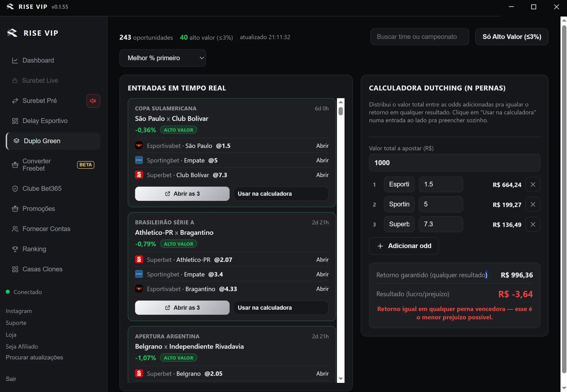Click the Dashboard chart icon
The width and height of the screenshot is (567, 392).
pos(15,60)
